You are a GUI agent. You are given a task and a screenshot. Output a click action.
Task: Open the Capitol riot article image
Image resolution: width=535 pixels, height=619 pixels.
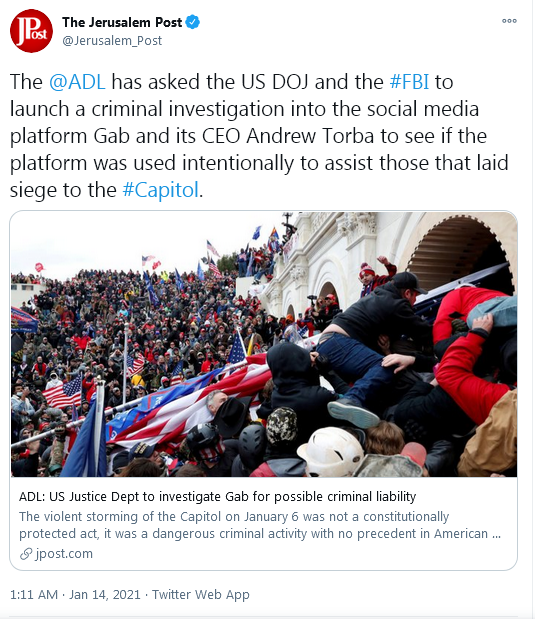pyautogui.click(x=264, y=344)
